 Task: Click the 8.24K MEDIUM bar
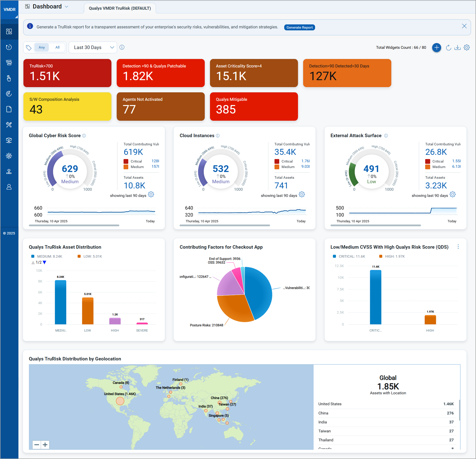[x=61, y=302]
